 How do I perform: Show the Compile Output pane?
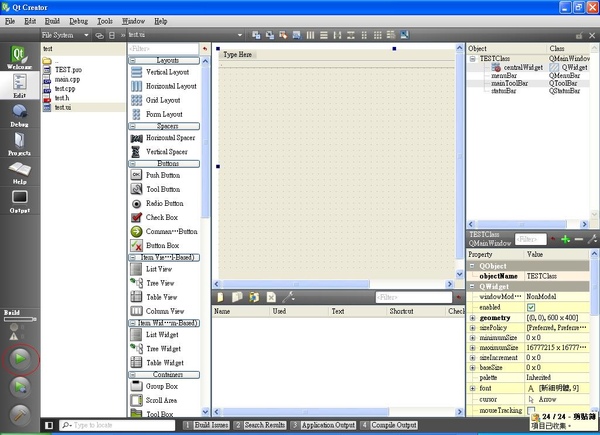point(389,425)
